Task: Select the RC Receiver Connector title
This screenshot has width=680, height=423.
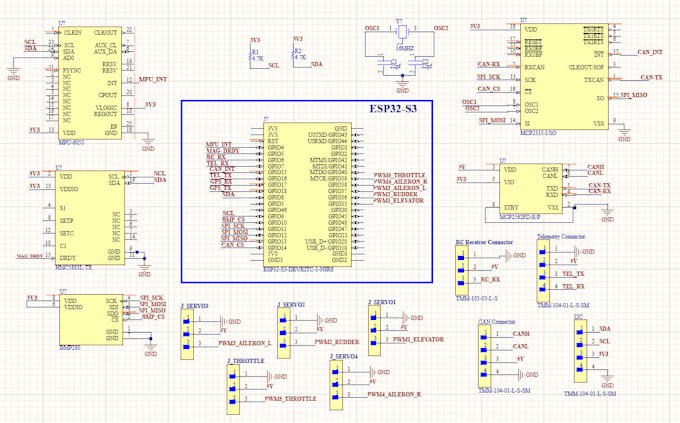Action: point(484,242)
